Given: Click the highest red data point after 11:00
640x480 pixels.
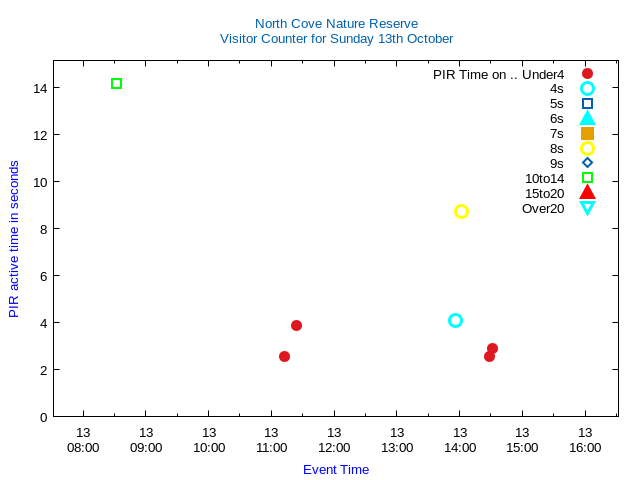Looking at the screenshot, I should [x=296, y=326].
